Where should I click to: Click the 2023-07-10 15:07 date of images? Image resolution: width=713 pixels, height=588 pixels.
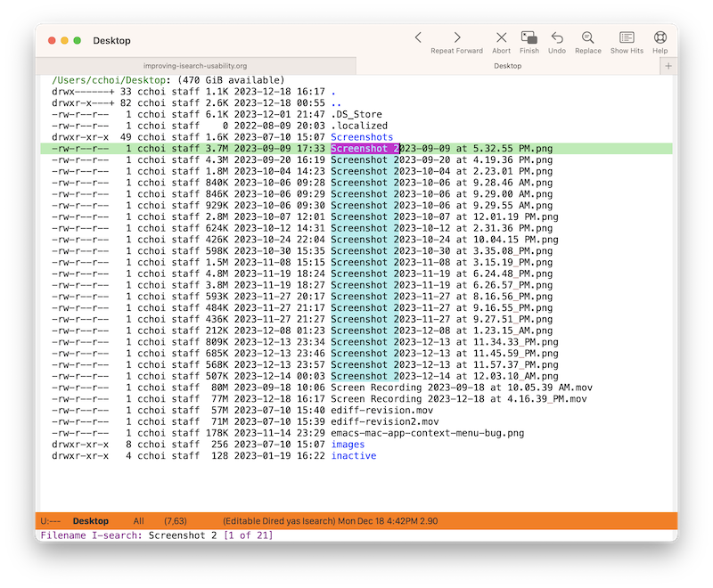pyautogui.click(x=279, y=445)
